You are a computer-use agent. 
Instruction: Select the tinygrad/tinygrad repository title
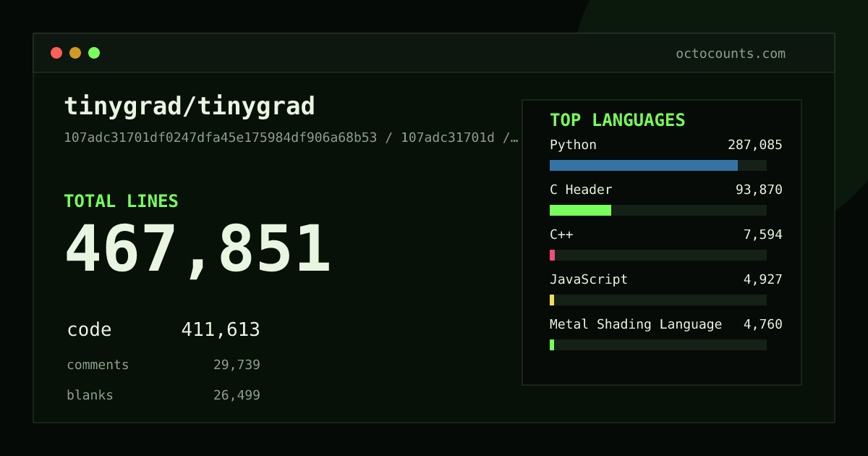(190, 106)
